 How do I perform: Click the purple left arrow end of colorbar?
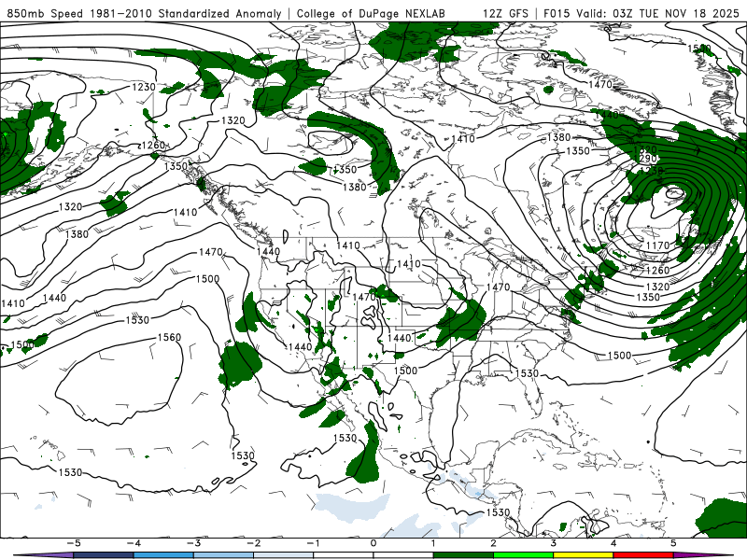43,555
